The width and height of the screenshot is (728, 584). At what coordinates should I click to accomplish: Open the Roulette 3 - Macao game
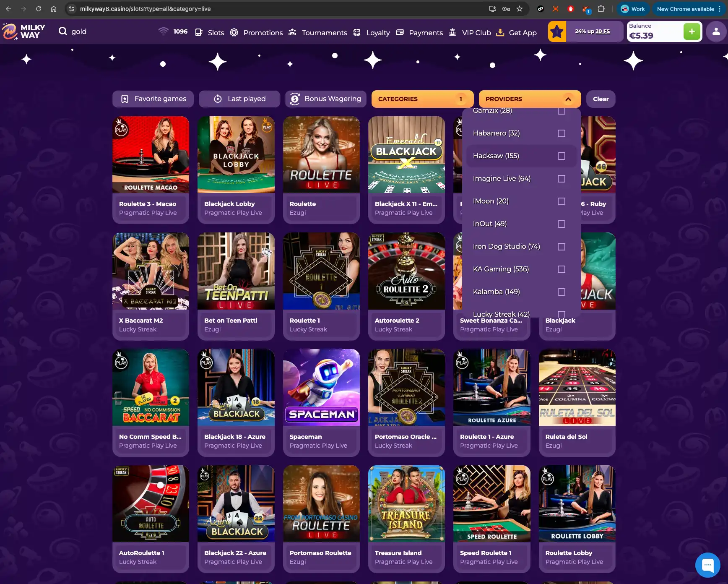tap(151, 170)
